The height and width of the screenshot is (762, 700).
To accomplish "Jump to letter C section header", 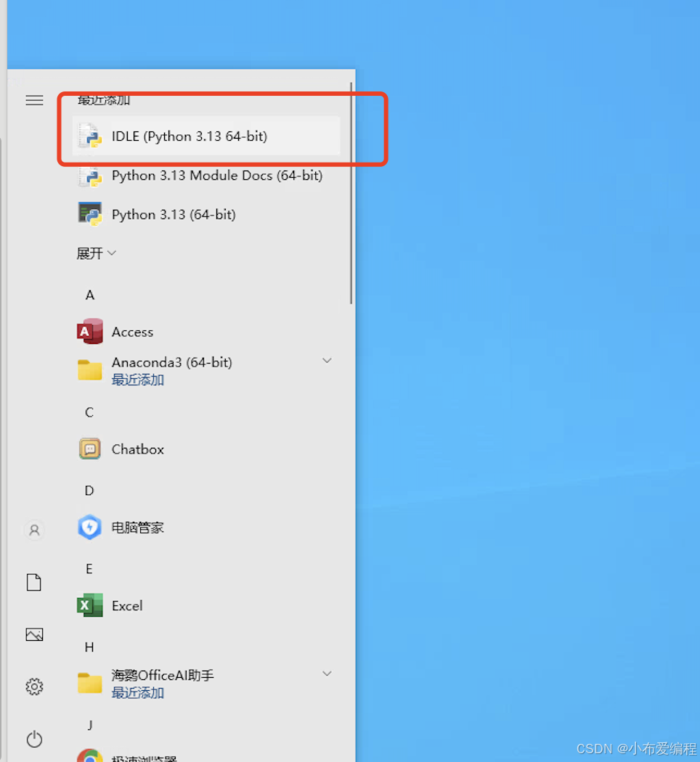I will 89,413.
